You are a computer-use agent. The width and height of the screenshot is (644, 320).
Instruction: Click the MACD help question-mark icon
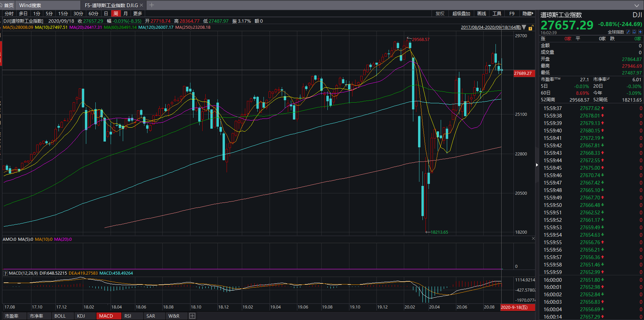click(x=5, y=273)
